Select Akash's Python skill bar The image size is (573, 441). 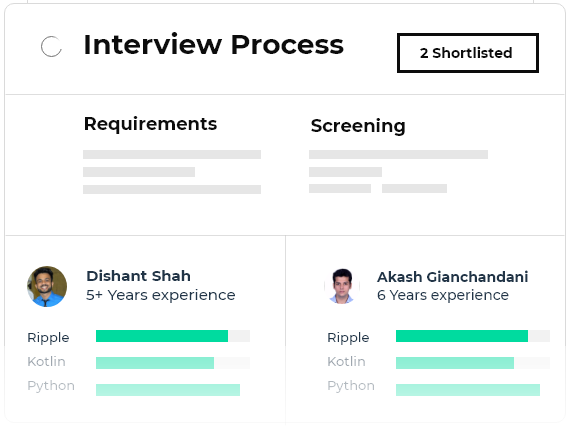(468, 390)
